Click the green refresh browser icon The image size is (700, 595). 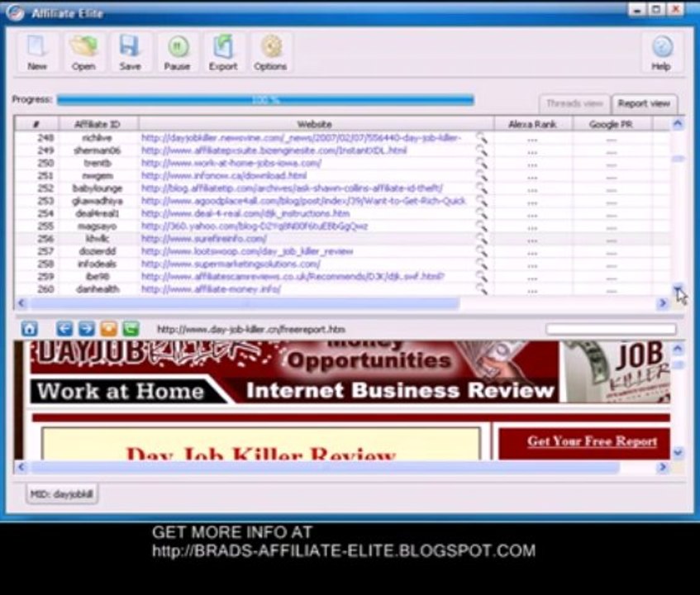click(131, 329)
